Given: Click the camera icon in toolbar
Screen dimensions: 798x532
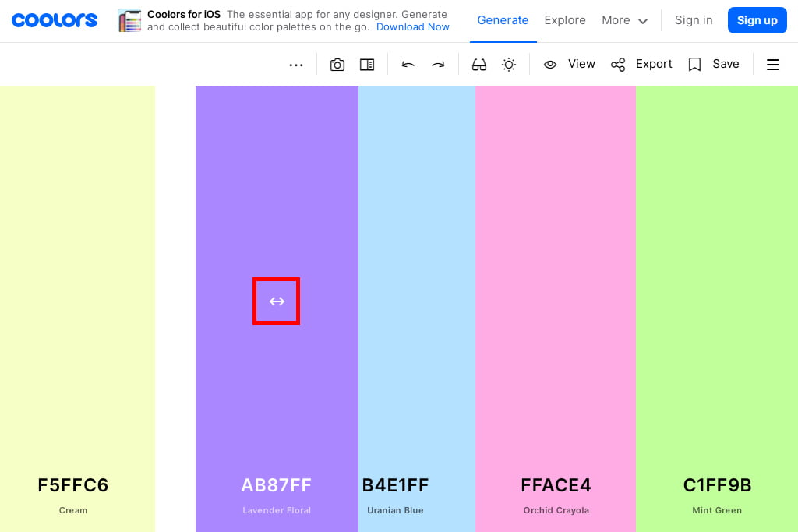Looking at the screenshot, I should 337,65.
